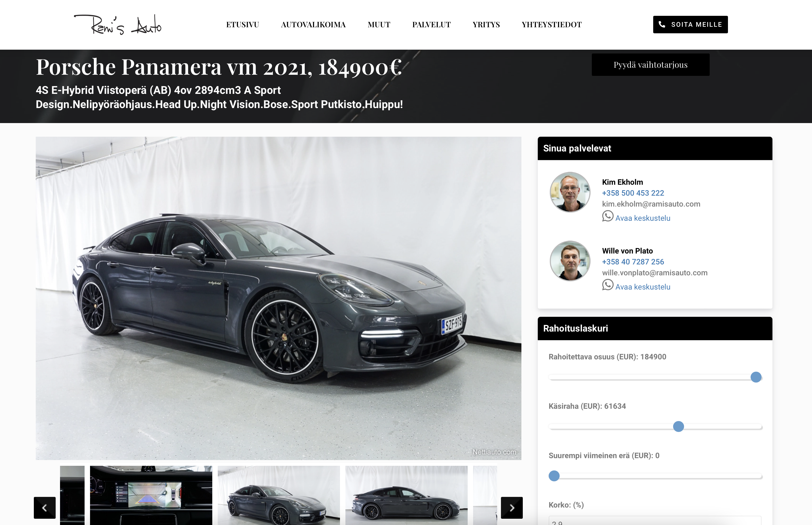Click the Rahoituslaskuri panel header
Image resolution: width=812 pixels, height=525 pixels.
coord(655,328)
